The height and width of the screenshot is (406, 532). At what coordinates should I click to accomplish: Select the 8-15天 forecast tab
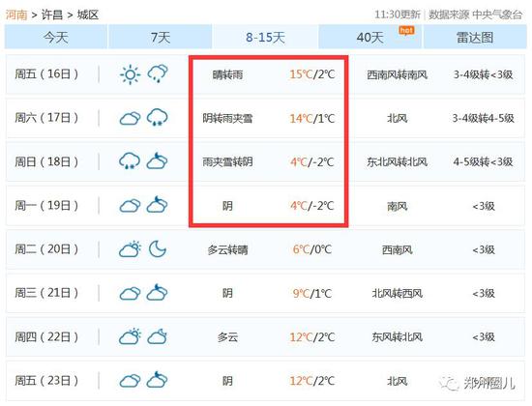click(x=265, y=37)
